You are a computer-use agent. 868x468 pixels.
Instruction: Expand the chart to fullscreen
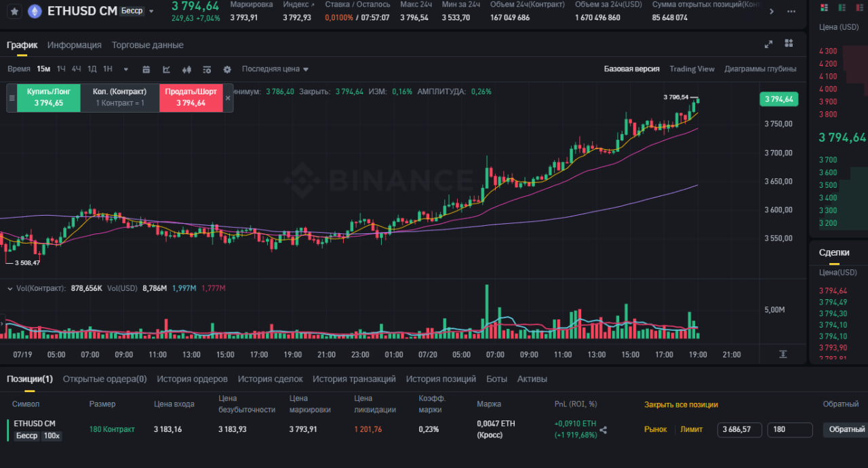coord(768,44)
